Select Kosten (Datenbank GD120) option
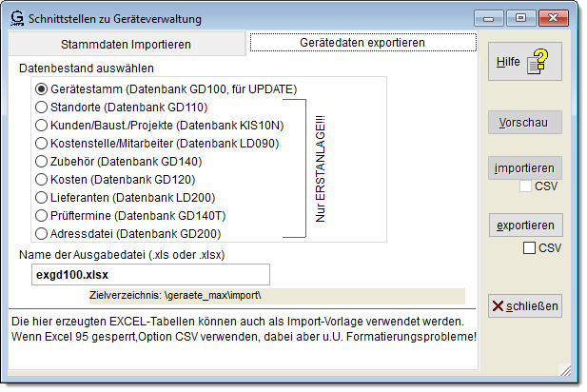Viewport: 587px width, 392px height. click(41, 179)
